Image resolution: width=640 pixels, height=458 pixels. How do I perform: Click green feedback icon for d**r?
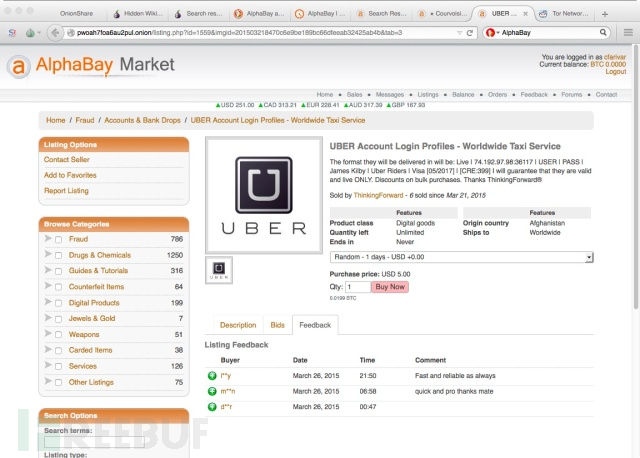click(x=212, y=407)
